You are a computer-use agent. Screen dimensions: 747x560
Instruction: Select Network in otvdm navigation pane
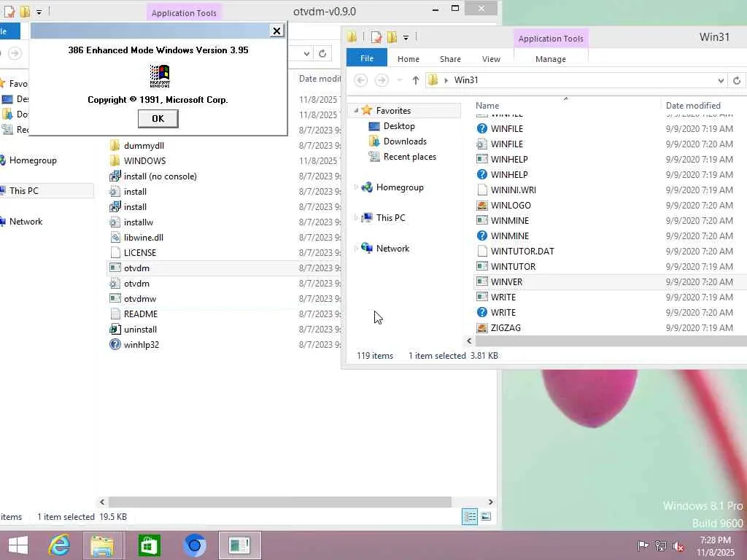point(26,222)
